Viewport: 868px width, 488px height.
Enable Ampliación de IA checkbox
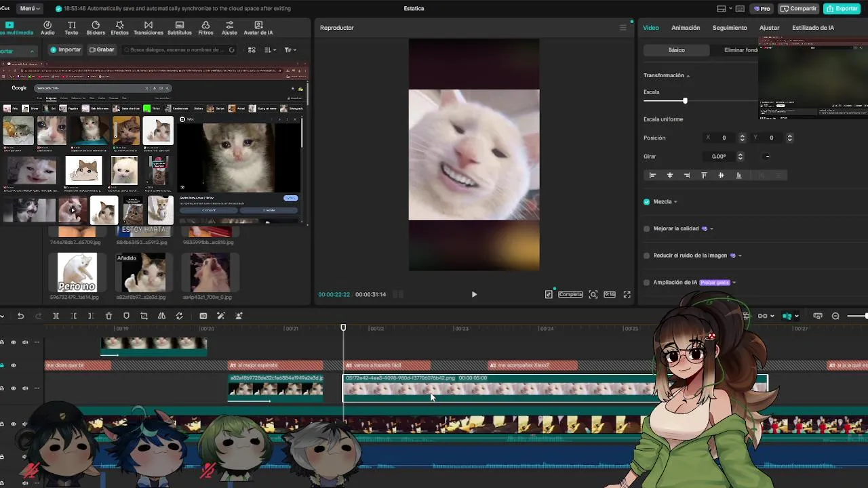646,283
